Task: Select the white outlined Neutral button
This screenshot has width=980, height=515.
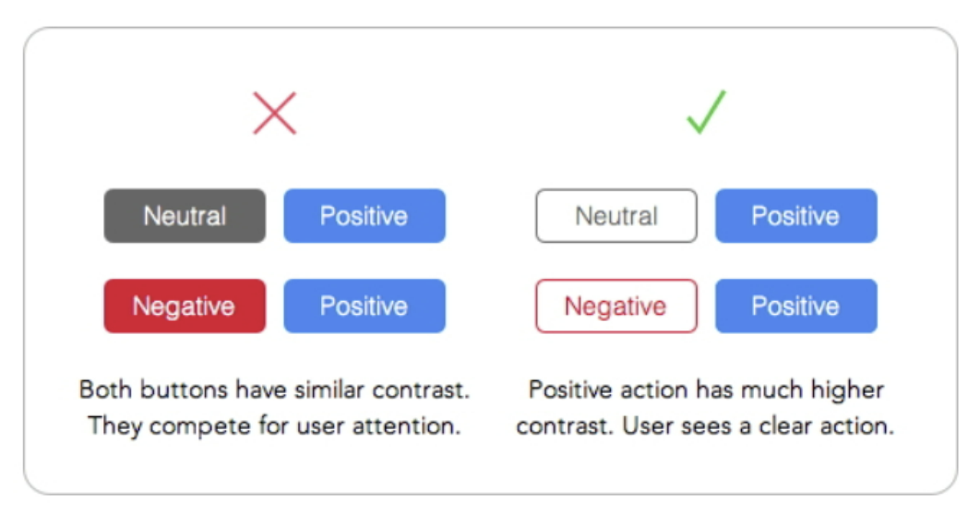Action: pos(615,216)
